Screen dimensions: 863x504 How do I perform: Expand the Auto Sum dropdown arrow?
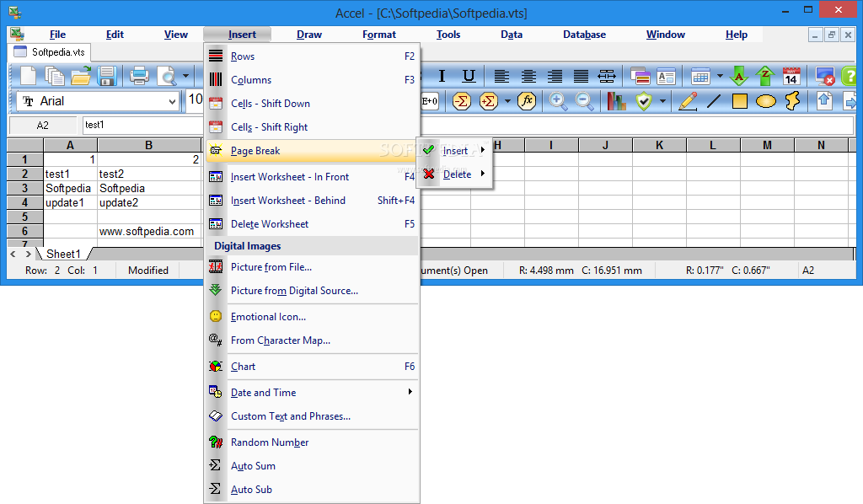pos(507,101)
